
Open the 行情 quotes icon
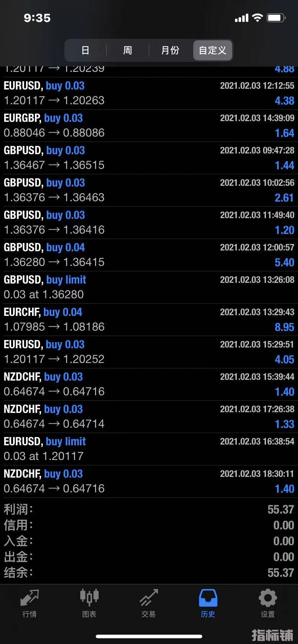30,598
